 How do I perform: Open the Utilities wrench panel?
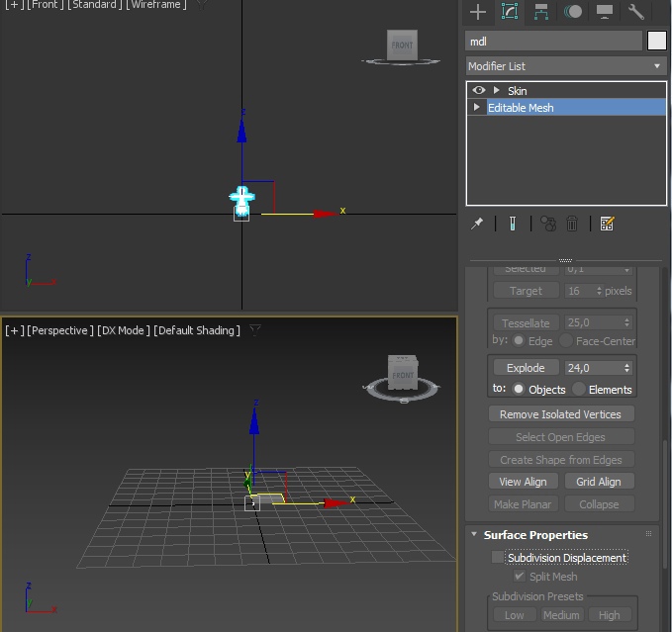pyautogui.click(x=636, y=12)
